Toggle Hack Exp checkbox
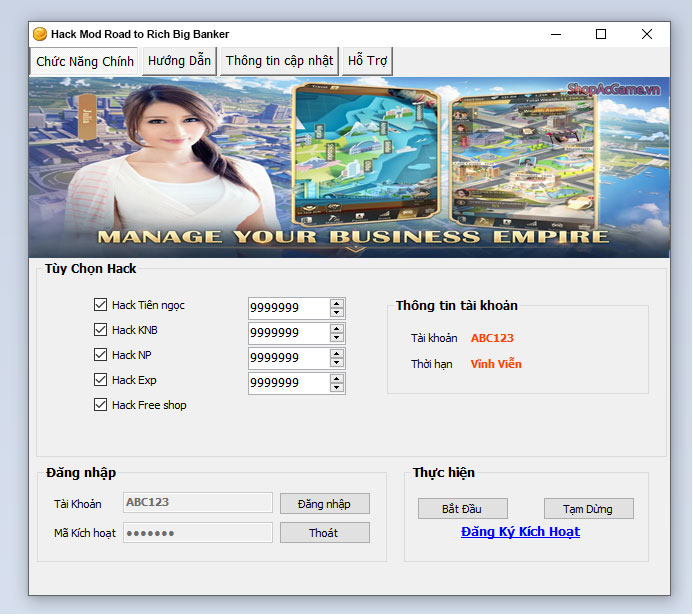This screenshot has width=693, height=616. click(100, 380)
